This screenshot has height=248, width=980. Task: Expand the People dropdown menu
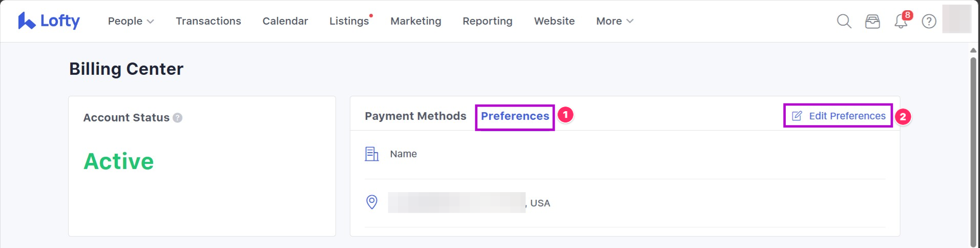tap(131, 21)
